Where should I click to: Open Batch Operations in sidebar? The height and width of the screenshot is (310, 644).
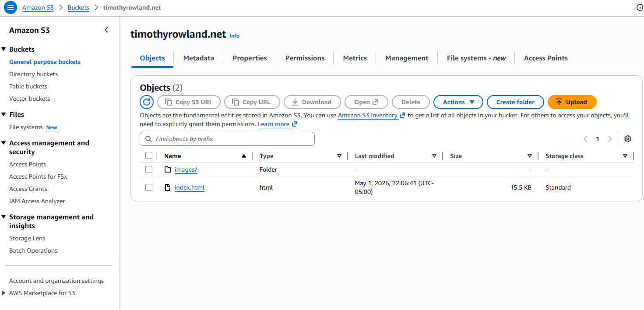tap(33, 250)
